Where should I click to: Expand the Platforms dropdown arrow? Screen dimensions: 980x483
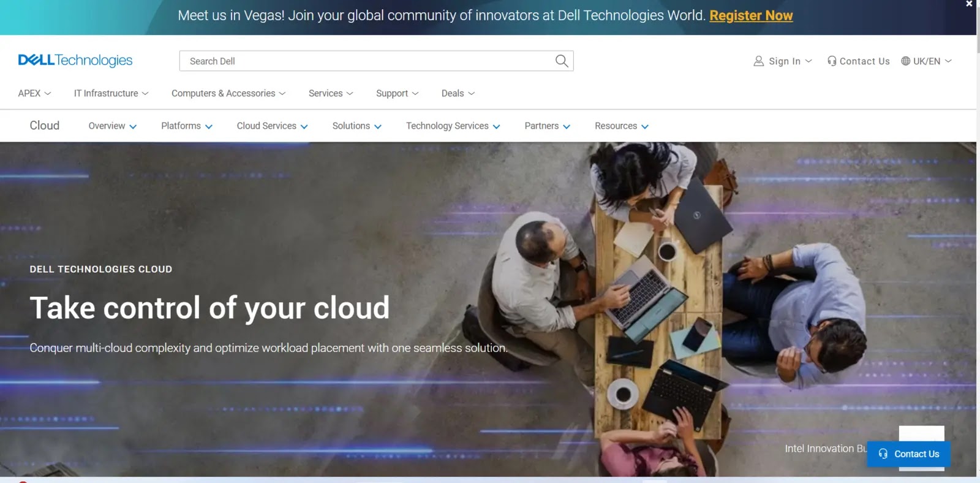click(x=209, y=127)
